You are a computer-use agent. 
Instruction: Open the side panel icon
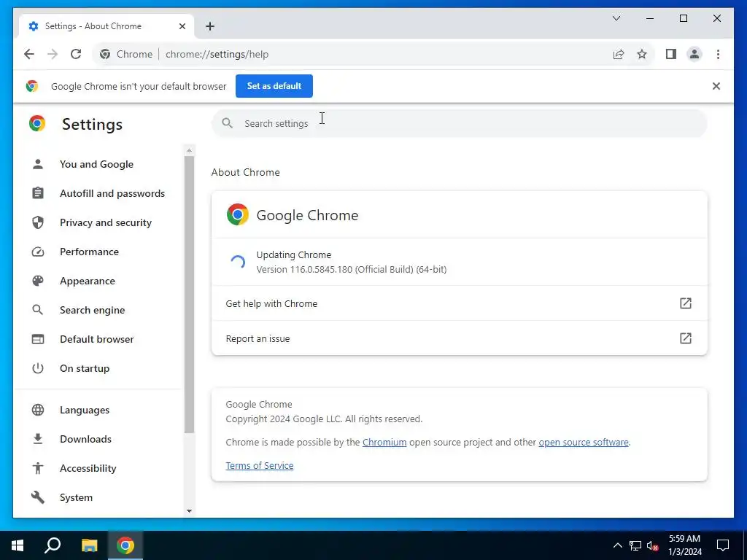tap(671, 54)
